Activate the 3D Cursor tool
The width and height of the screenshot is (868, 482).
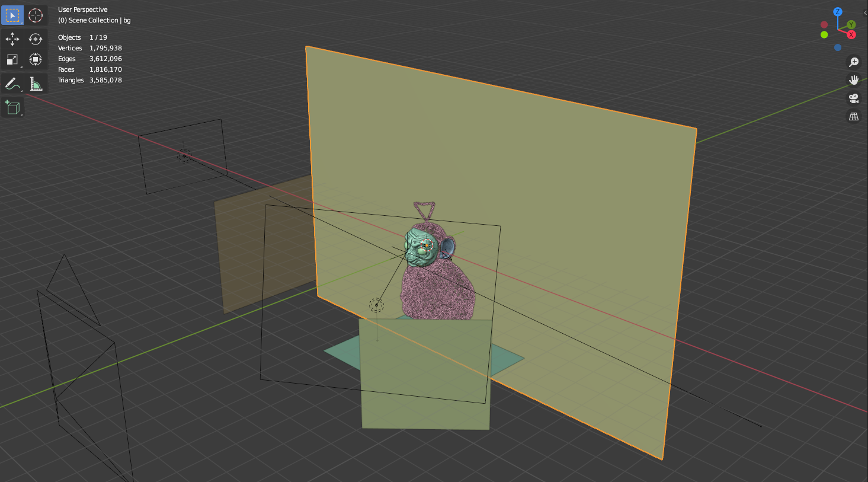point(36,15)
